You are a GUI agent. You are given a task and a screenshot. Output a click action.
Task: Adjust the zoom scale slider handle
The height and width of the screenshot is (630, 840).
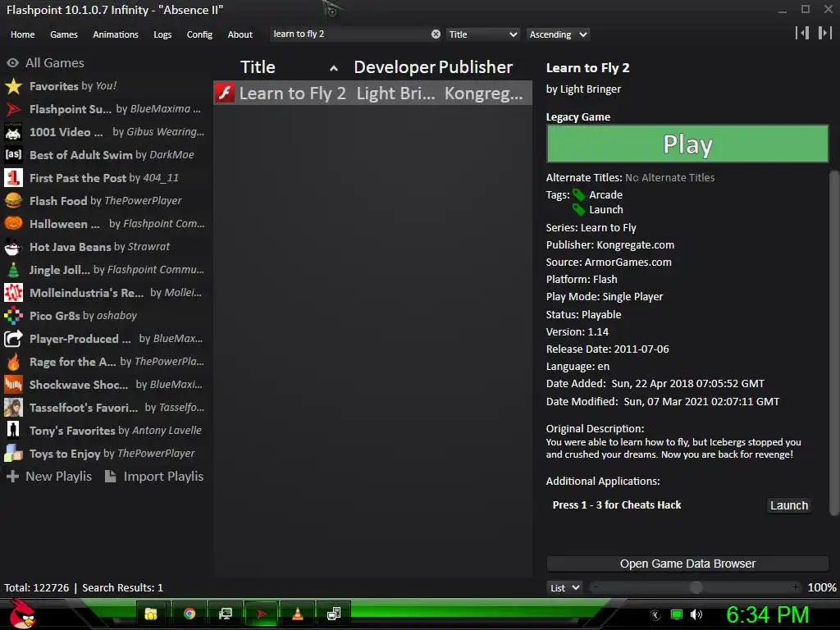pos(696,587)
